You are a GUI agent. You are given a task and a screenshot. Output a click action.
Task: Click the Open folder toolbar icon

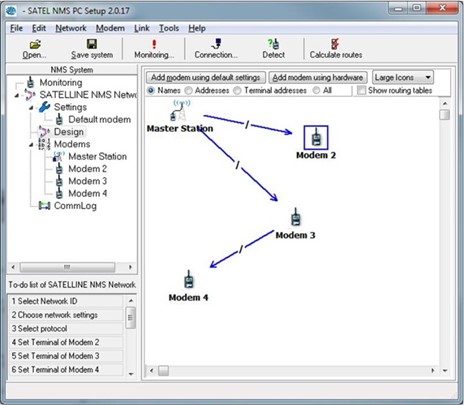35,44
